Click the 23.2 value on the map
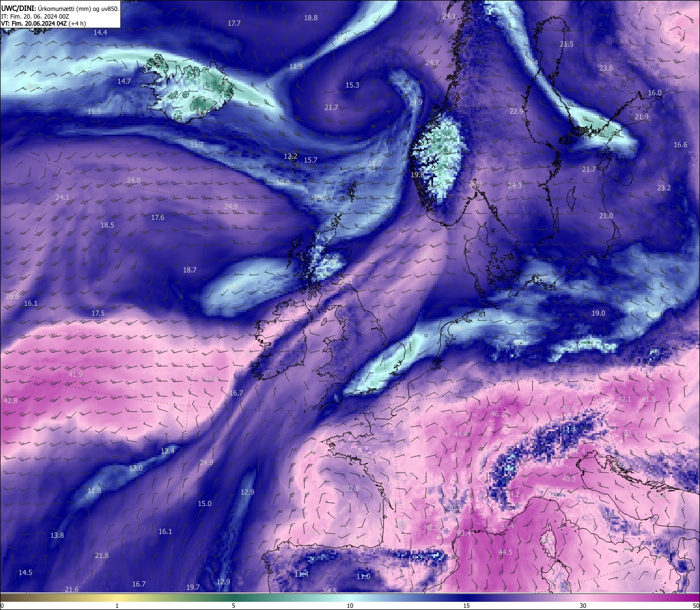This screenshot has width=700, height=610. 664,188
